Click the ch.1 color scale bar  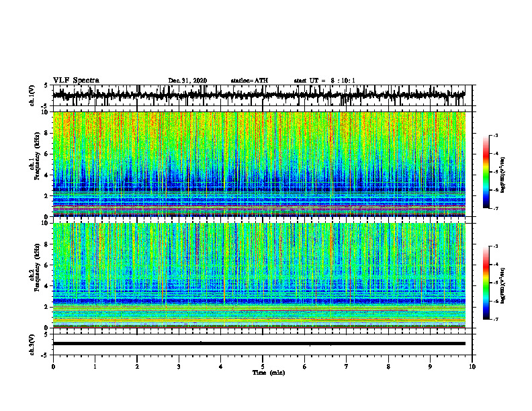(486, 172)
